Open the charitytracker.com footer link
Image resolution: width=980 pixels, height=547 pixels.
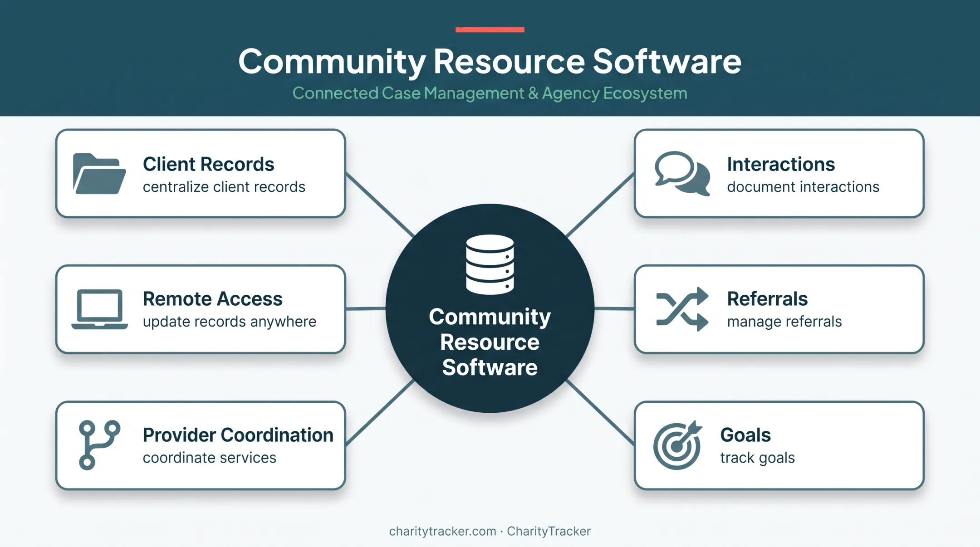pyautogui.click(x=442, y=531)
